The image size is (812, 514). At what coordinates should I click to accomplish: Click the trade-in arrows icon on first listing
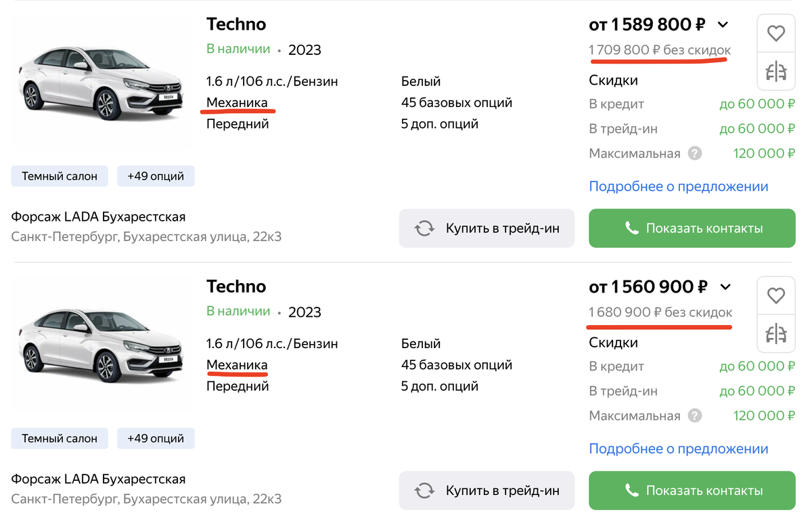(x=425, y=228)
